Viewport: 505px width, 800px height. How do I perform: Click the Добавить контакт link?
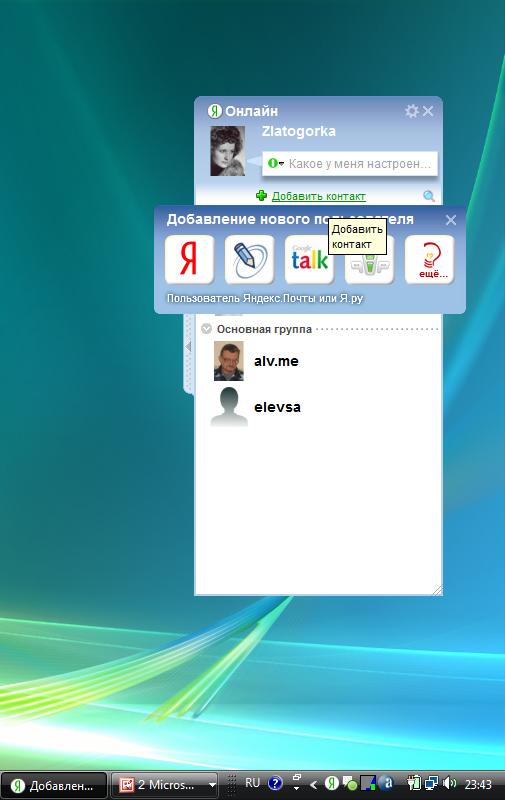pos(319,196)
